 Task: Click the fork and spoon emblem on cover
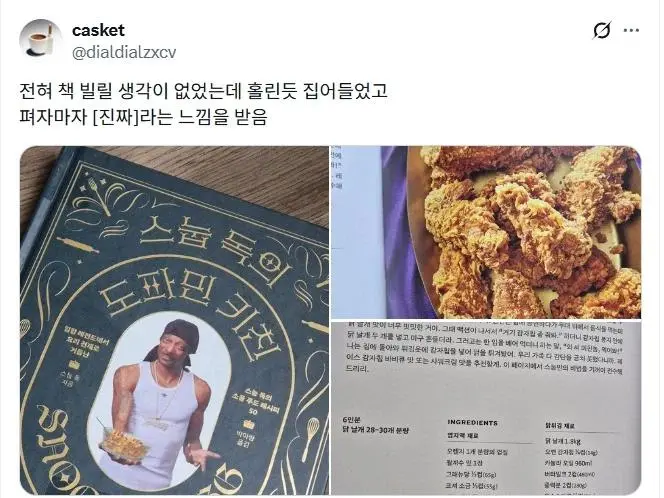[x=100, y=195]
